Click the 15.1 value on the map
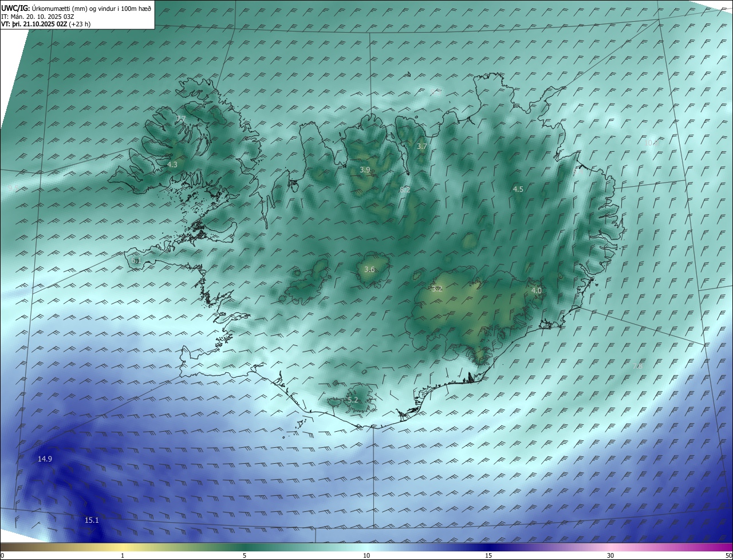The width and height of the screenshot is (733, 560). (x=92, y=520)
